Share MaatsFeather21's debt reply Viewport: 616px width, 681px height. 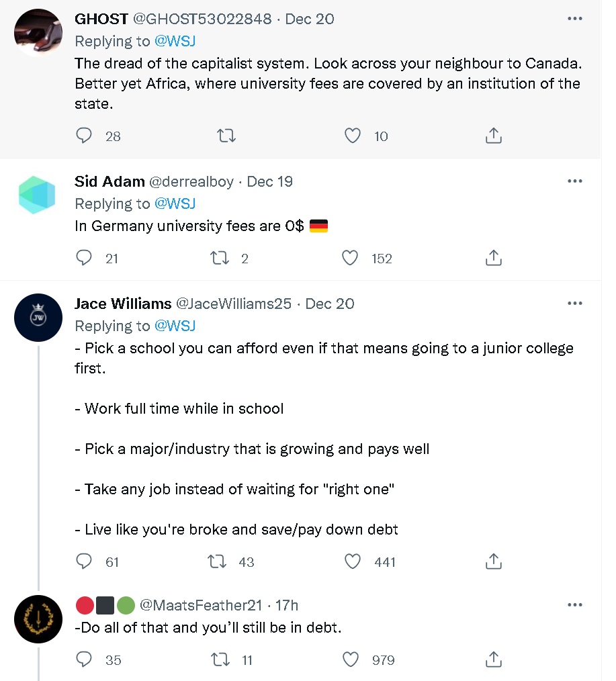tap(493, 660)
